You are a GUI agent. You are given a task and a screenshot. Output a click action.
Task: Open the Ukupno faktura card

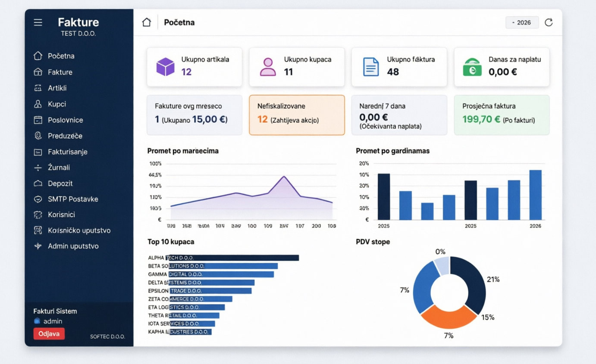pos(399,67)
